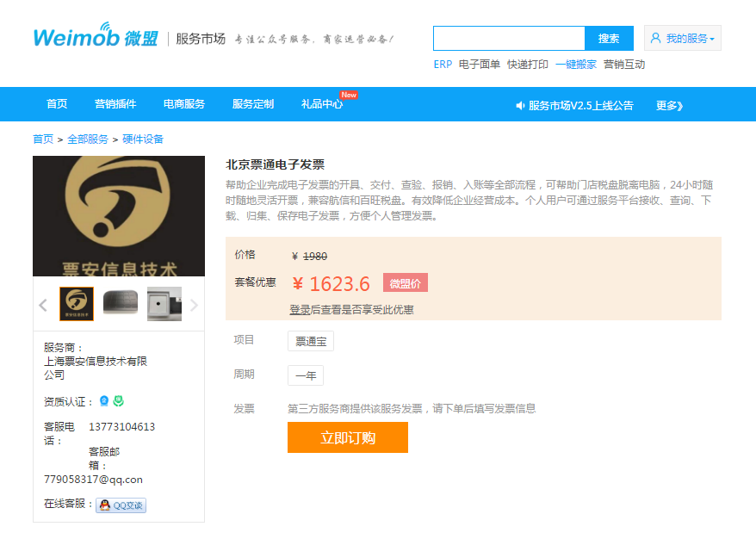
Task: Click 更多》 in the navigation bar
Action: [x=669, y=106]
